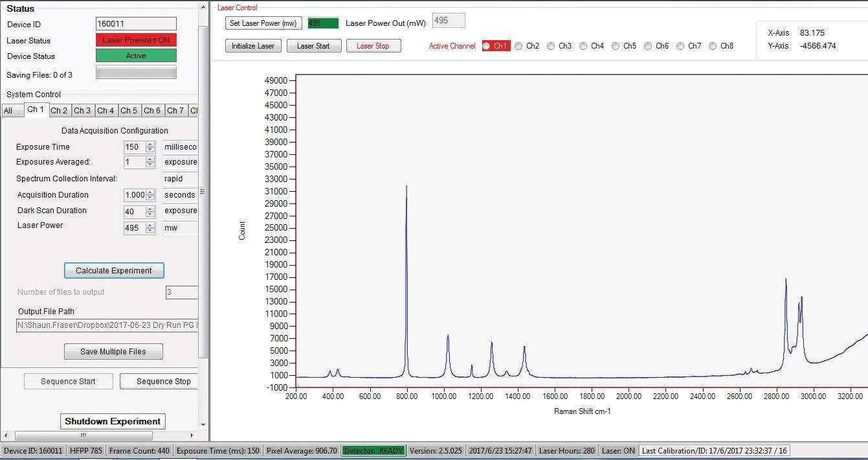The width and height of the screenshot is (868, 460).
Task: Click the Frame Count: 440 status entry
Action: [x=139, y=451]
